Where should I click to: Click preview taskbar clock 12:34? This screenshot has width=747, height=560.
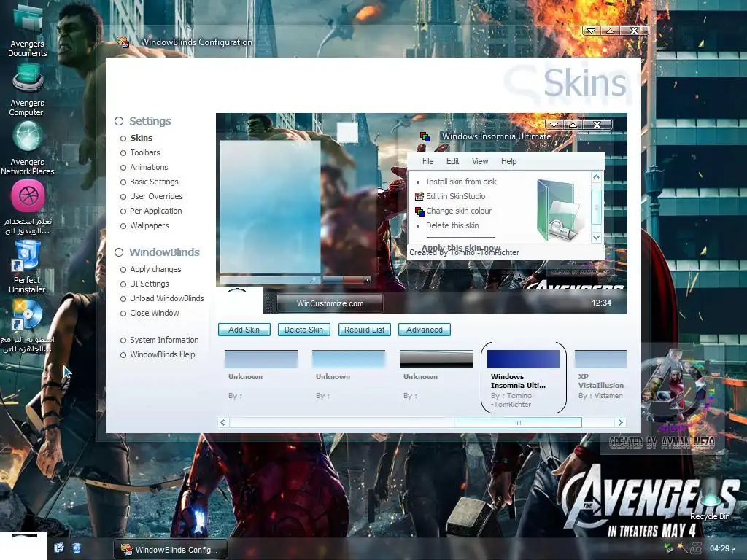[x=601, y=303]
